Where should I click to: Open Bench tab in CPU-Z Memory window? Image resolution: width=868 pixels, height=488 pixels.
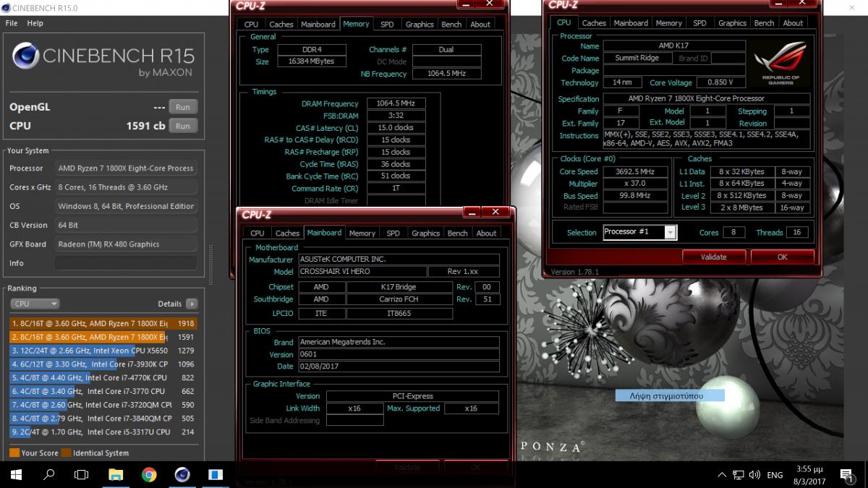[x=451, y=24]
